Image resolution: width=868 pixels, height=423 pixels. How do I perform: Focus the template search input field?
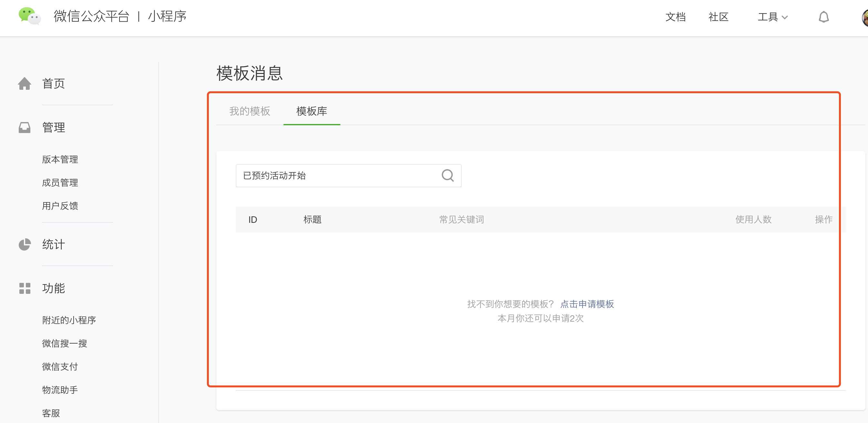[x=337, y=176]
